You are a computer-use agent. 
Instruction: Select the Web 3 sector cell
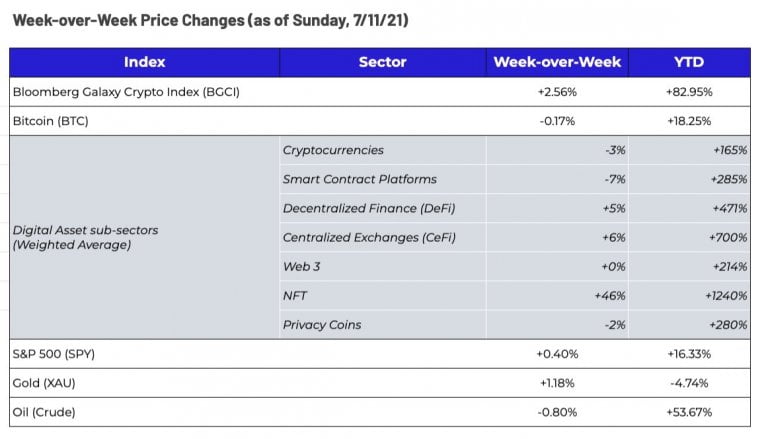pyautogui.click(x=304, y=267)
